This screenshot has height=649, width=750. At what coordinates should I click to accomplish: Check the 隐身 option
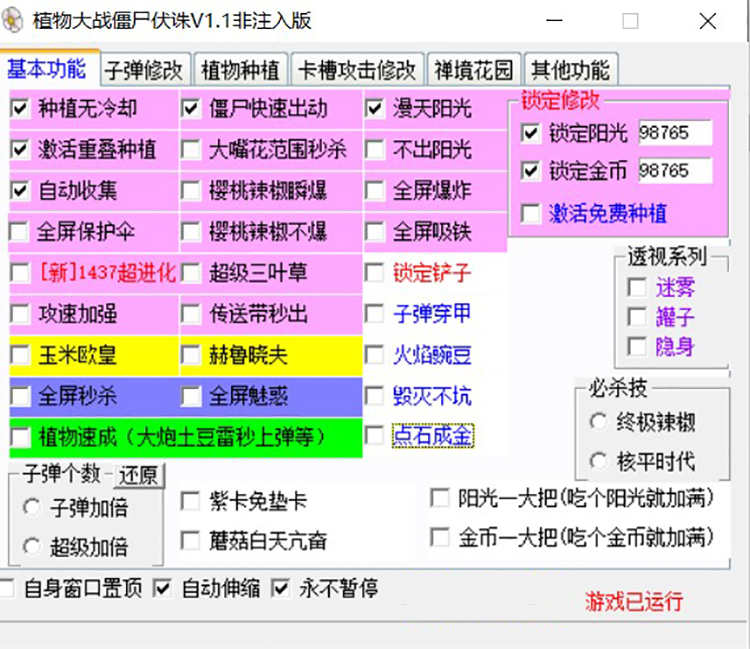click(x=637, y=347)
